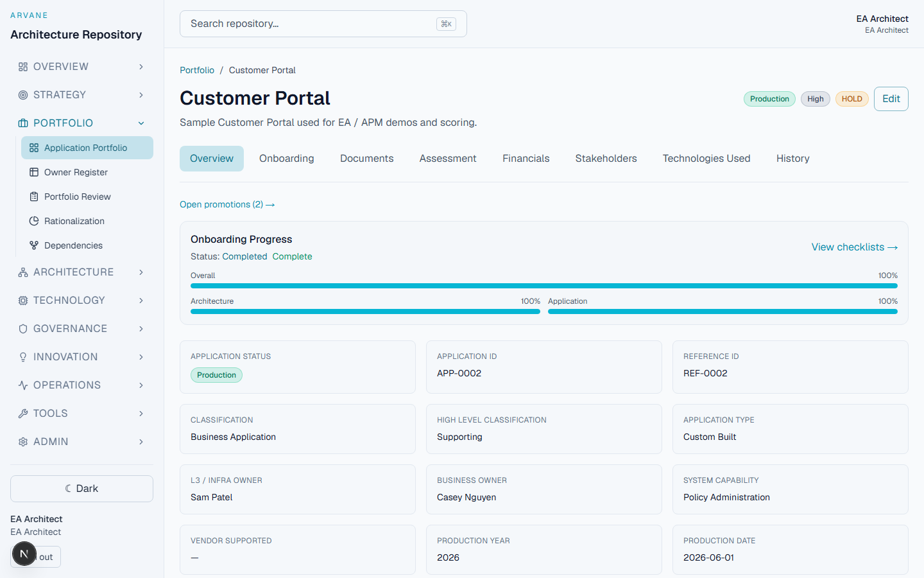
Task: Expand the Strategy section chevron
Action: coord(141,95)
